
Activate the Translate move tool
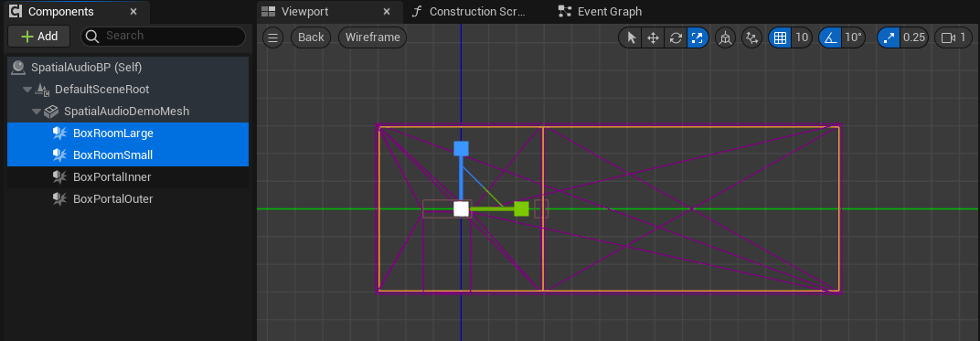[x=653, y=37]
